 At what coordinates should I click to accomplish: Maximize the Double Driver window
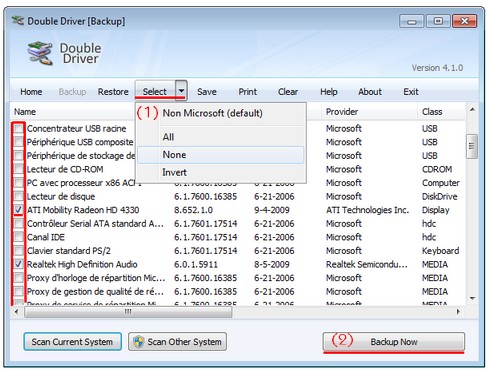(438, 21)
